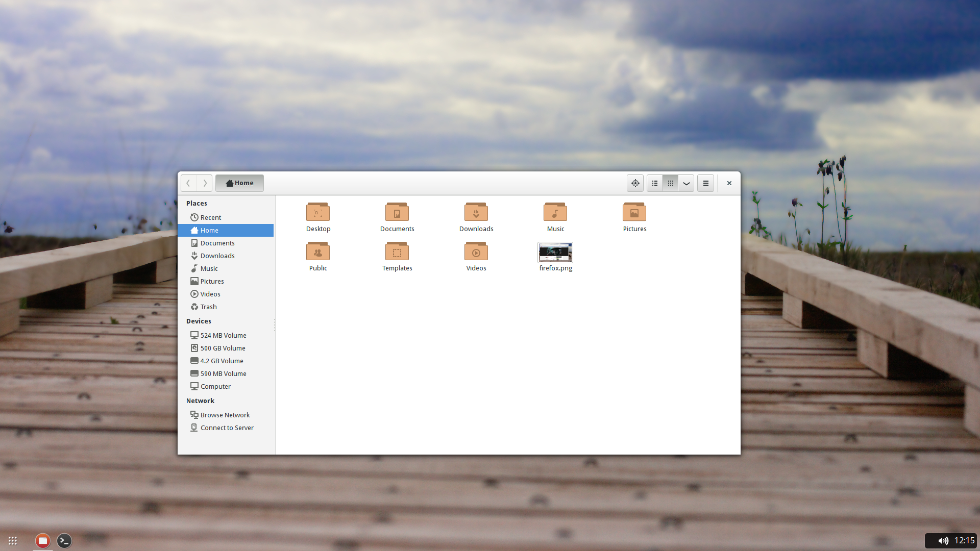
Task: Click the "Templates" folder name label
Action: coord(397,268)
